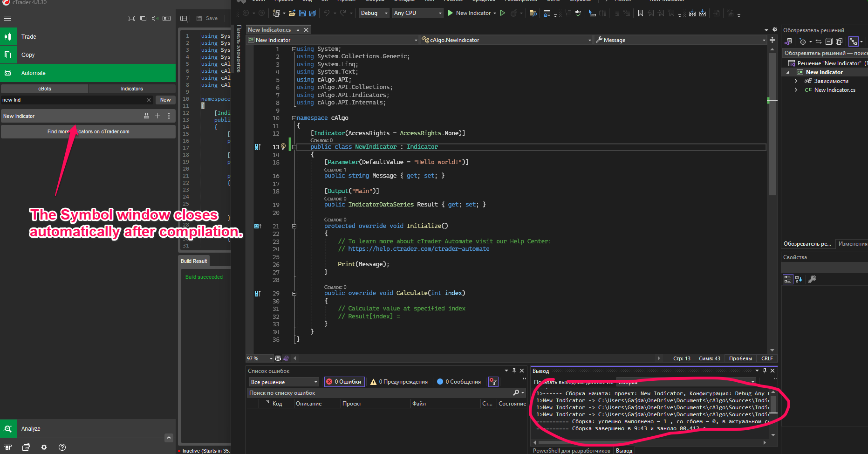Click the cTrader sound volume icon
Viewport: 868px width, 454px height.
point(155,19)
